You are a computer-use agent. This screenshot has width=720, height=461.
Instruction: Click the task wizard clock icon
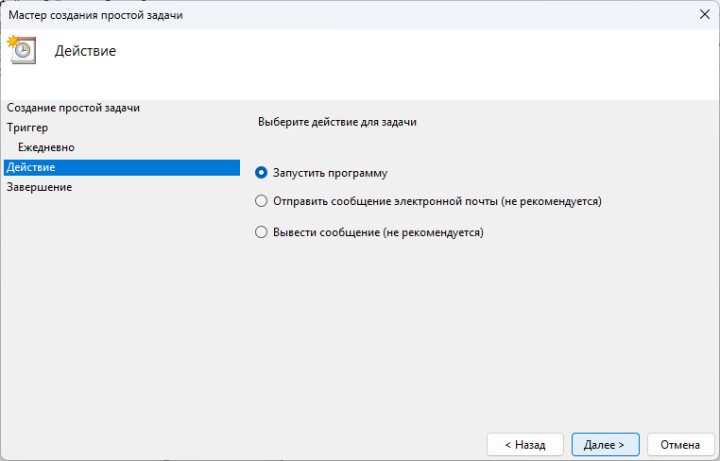[x=21, y=50]
